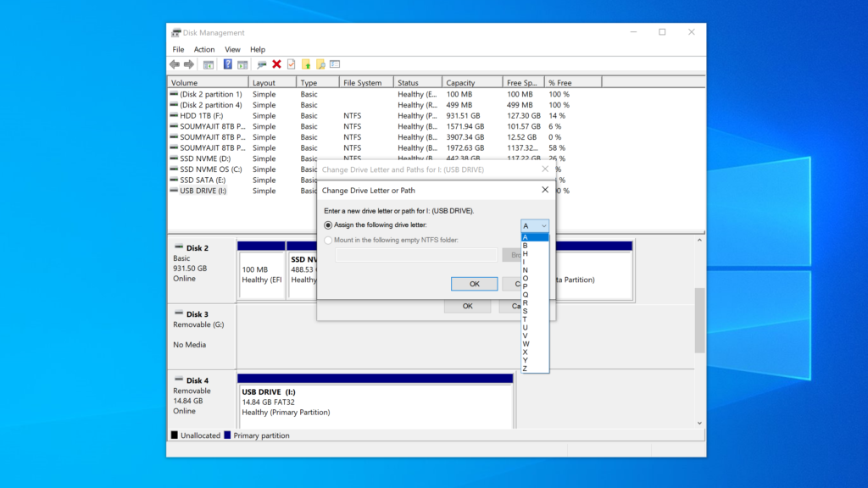The width and height of the screenshot is (868, 488).
Task: Click the drive icon beside SSD NVME (D:)
Action: tap(174, 158)
